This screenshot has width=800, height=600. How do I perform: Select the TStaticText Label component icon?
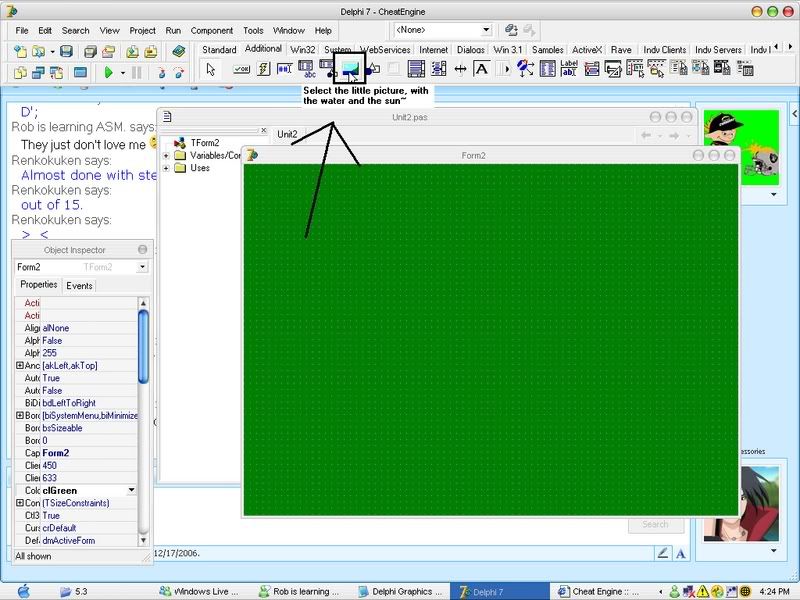[x=569, y=69]
